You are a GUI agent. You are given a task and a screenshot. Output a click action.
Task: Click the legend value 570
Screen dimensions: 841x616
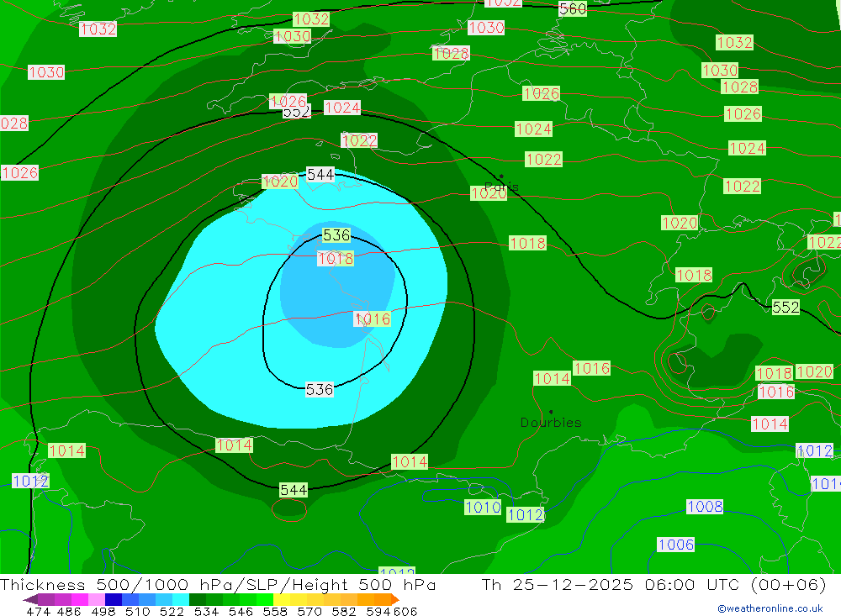309,611
